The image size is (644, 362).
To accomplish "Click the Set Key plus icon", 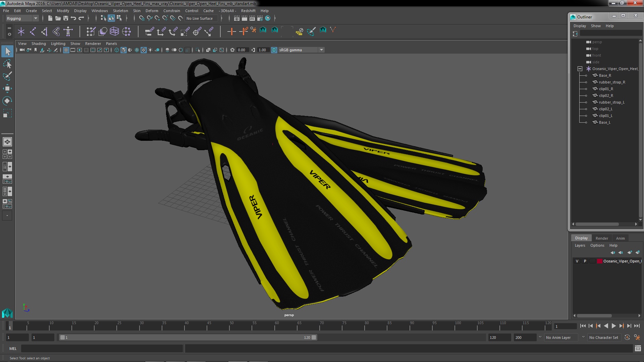I will (231, 32).
